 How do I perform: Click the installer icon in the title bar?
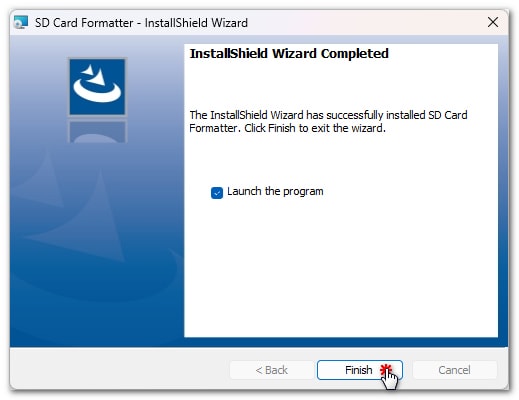21,22
